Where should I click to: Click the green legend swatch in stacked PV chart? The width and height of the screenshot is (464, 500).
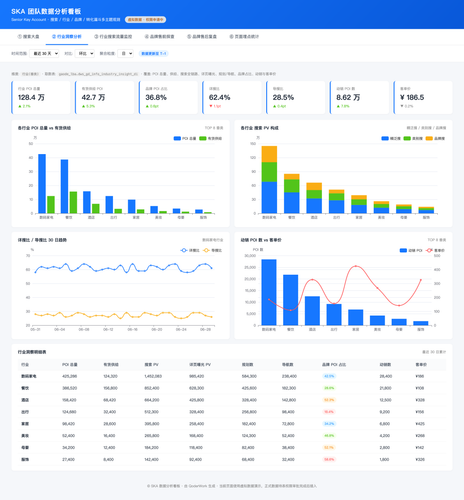407,138
